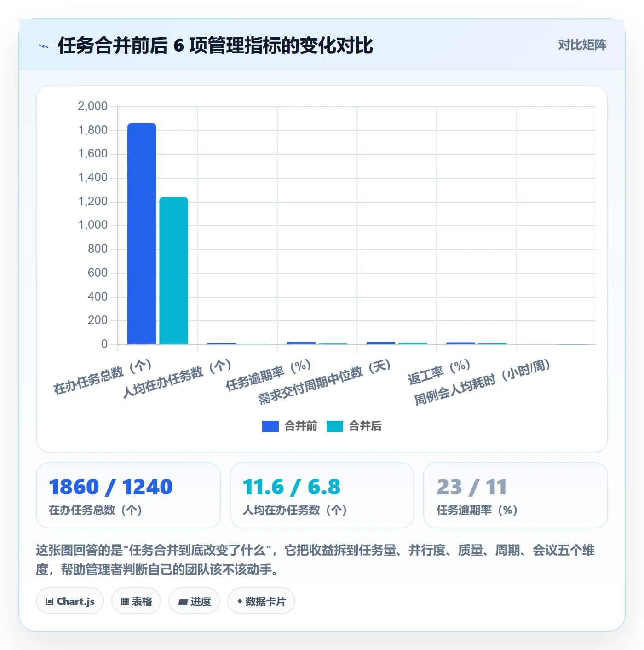This screenshot has width=644, height=650.
Task: Select the 表格 tag chip
Action: pos(136,601)
